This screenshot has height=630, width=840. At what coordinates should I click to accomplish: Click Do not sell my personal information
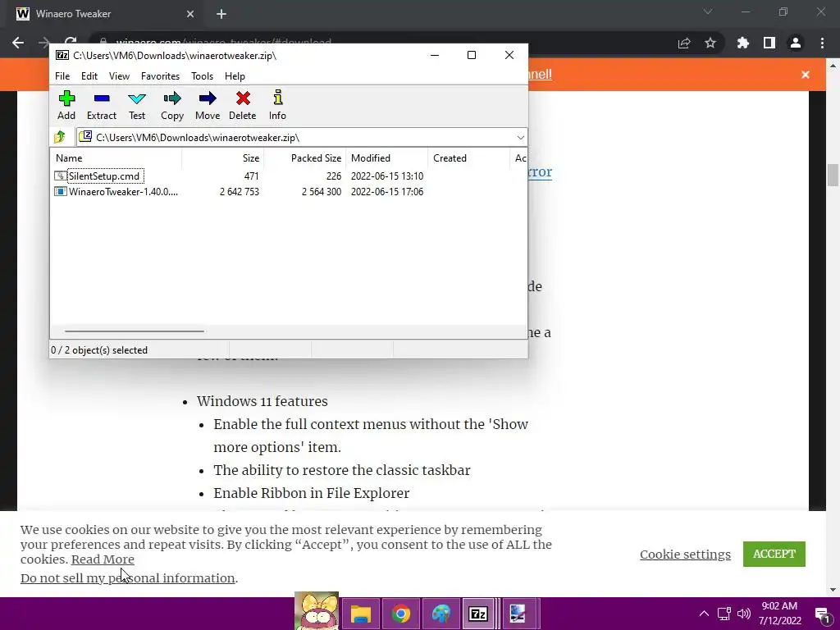point(127,578)
